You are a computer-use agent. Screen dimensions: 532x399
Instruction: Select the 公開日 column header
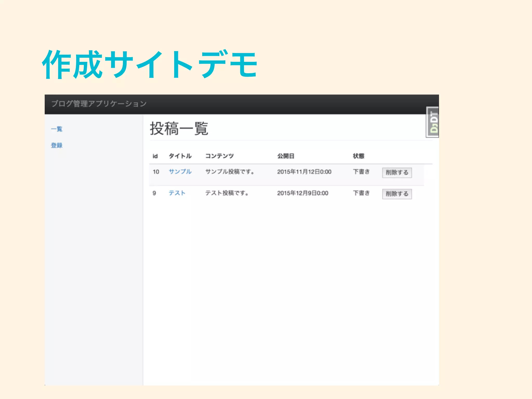pos(286,156)
